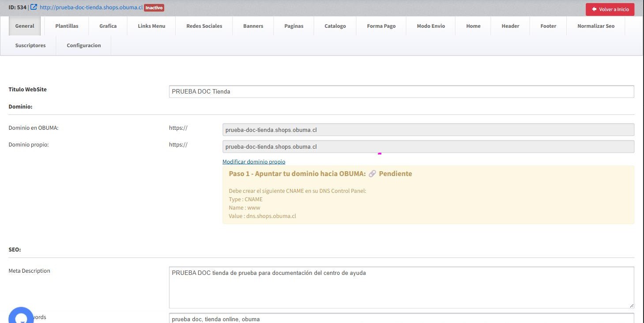Open the Configuracion tab
Viewport: 644px width, 323px height.
click(x=84, y=45)
